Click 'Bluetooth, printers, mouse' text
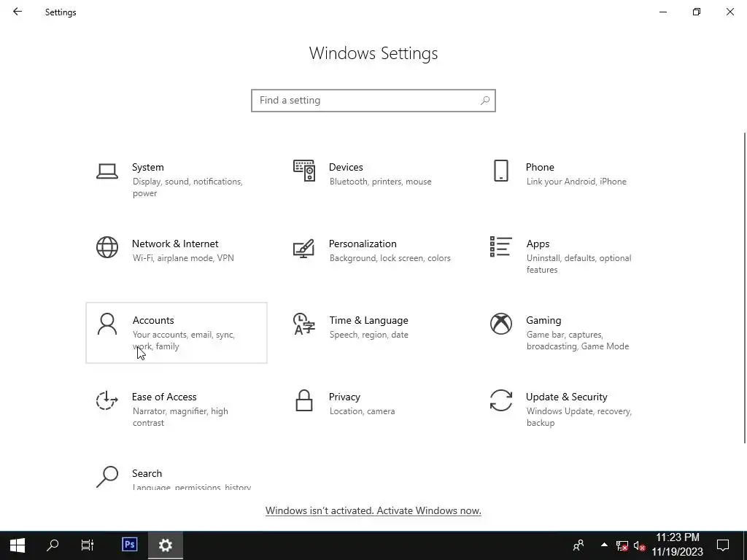 [380, 182]
